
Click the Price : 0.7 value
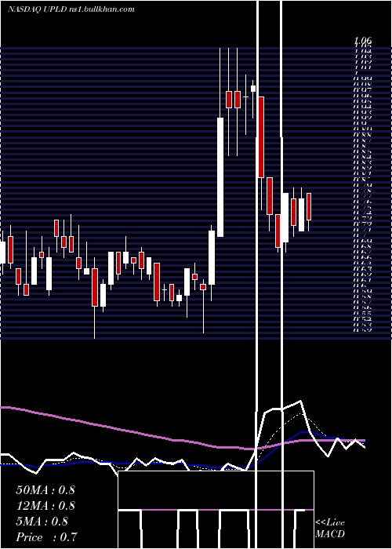coord(46,537)
